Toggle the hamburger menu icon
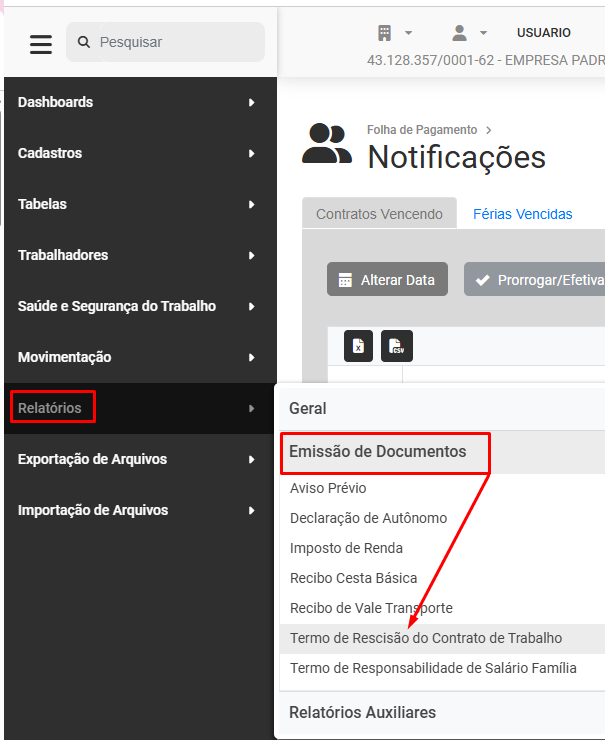 [40, 44]
